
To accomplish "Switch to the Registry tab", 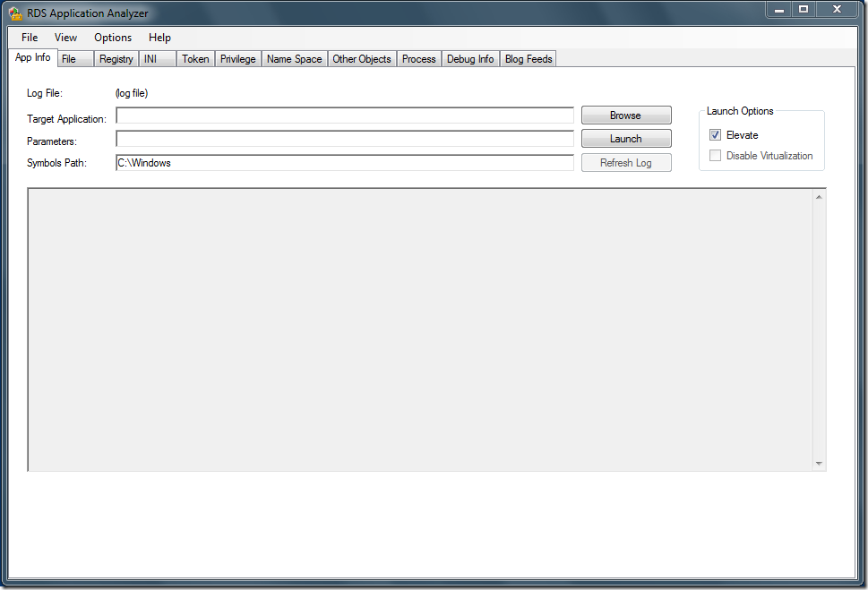I will 116,59.
